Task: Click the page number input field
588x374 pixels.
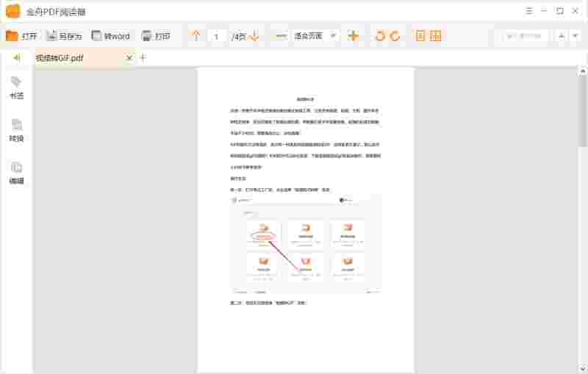Action: tap(217, 36)
